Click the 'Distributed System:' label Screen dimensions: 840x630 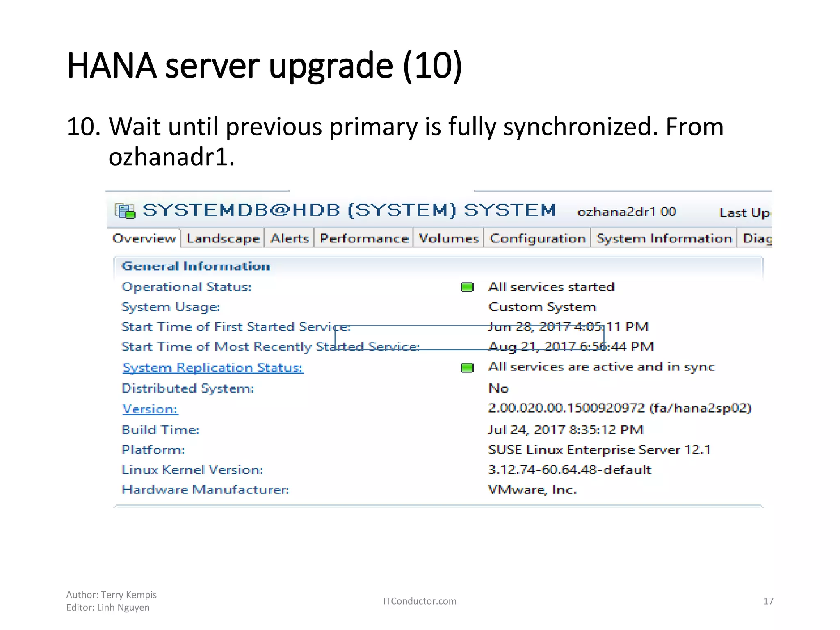188,388
